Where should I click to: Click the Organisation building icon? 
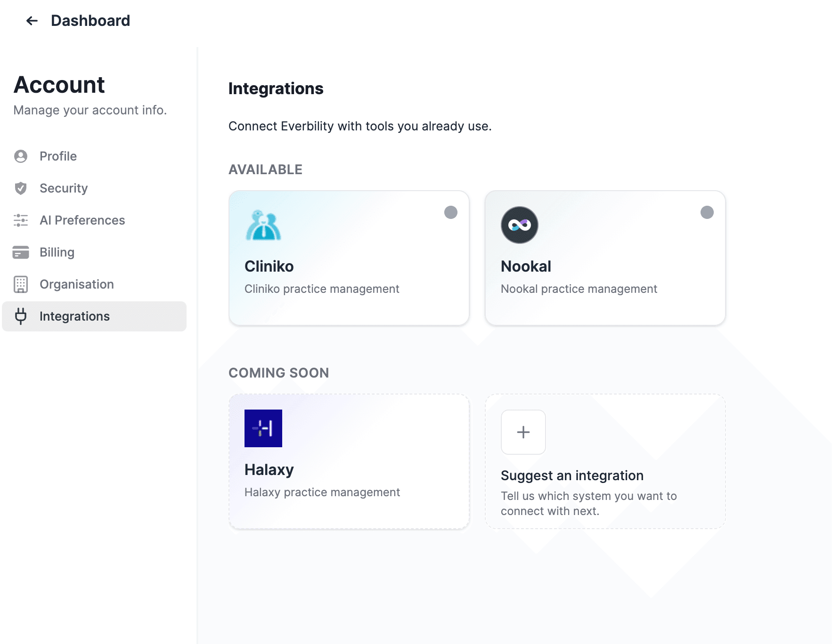21,284
